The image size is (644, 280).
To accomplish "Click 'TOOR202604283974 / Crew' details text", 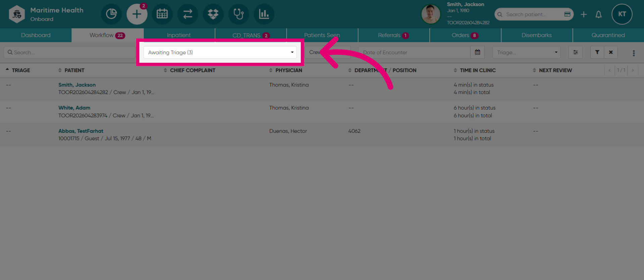I will point(92,116).
